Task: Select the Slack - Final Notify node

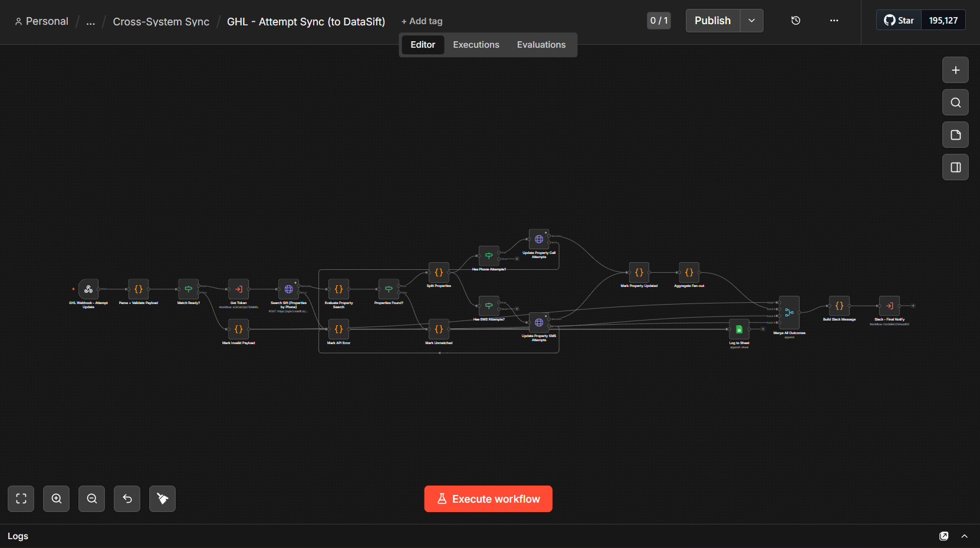Action: 890,306
